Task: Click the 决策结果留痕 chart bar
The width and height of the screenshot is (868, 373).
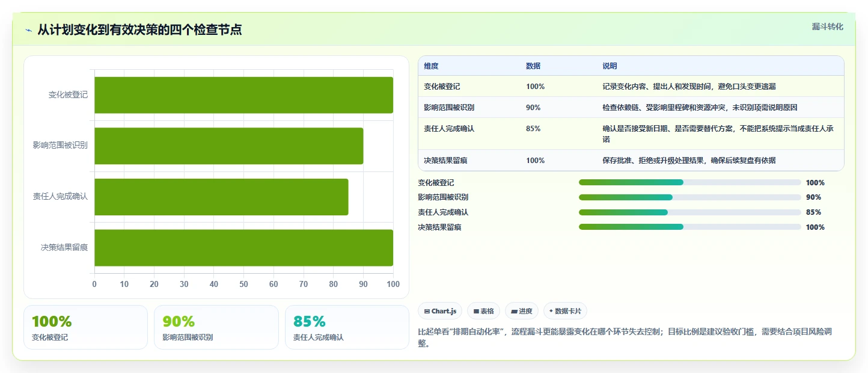Action: (x=243, y=247)
